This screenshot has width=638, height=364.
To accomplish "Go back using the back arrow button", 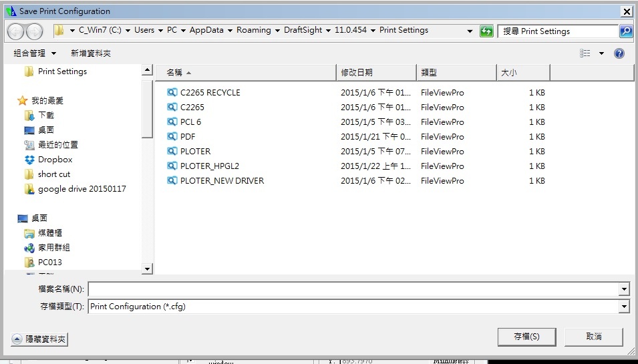I will pos(15,31).
